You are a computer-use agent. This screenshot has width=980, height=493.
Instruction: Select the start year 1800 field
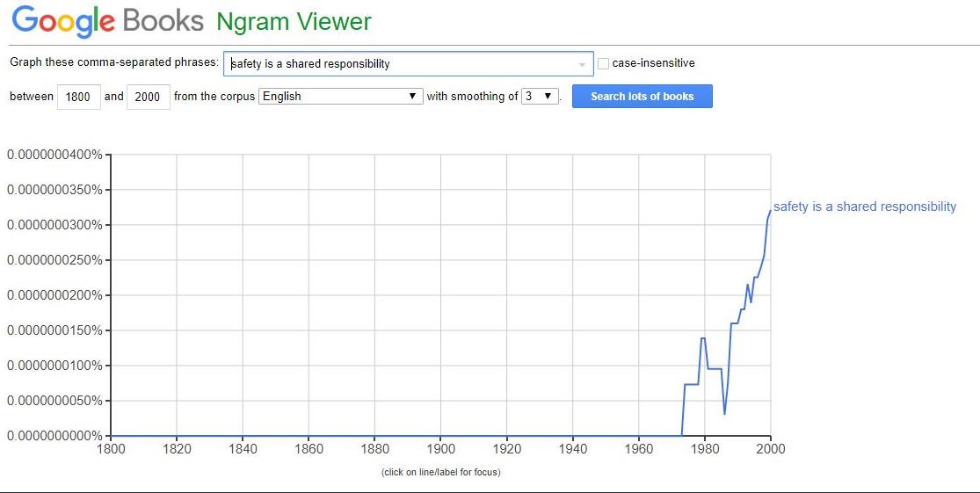click(79, 97)
